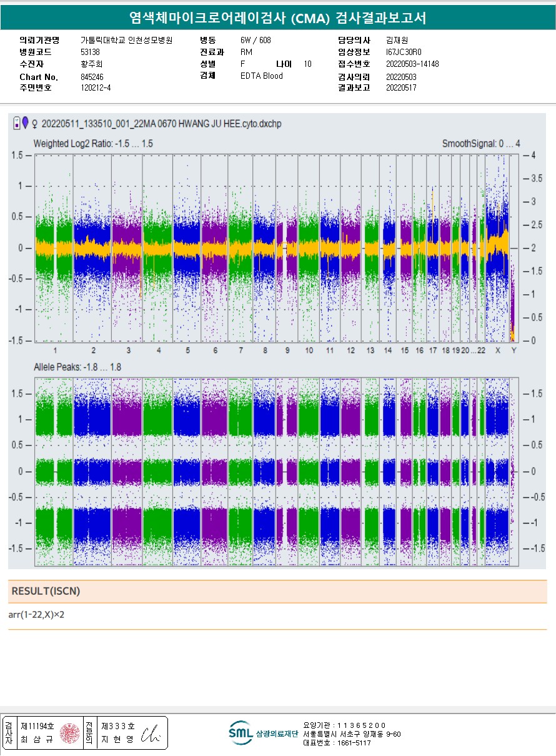Select chromosome Y label under Log2 plot
The width and height of the screenshot is (556, 756).
coord(514,351)
